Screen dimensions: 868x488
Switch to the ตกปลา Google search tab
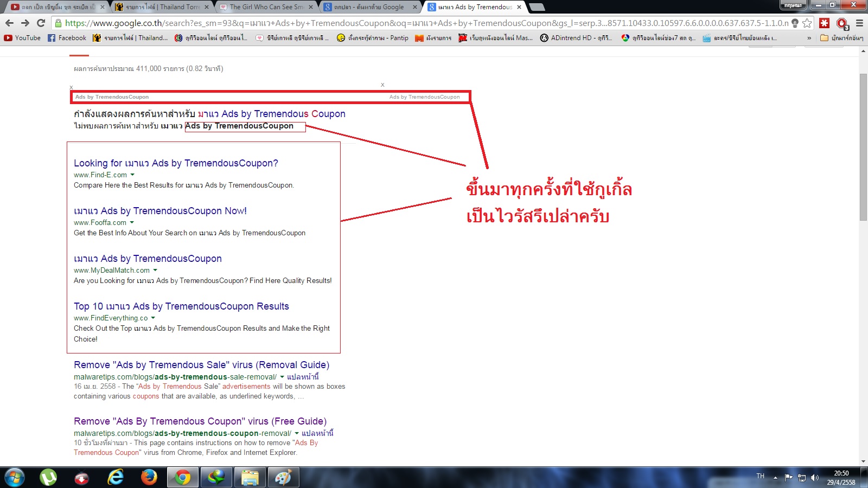click(369, 7)
